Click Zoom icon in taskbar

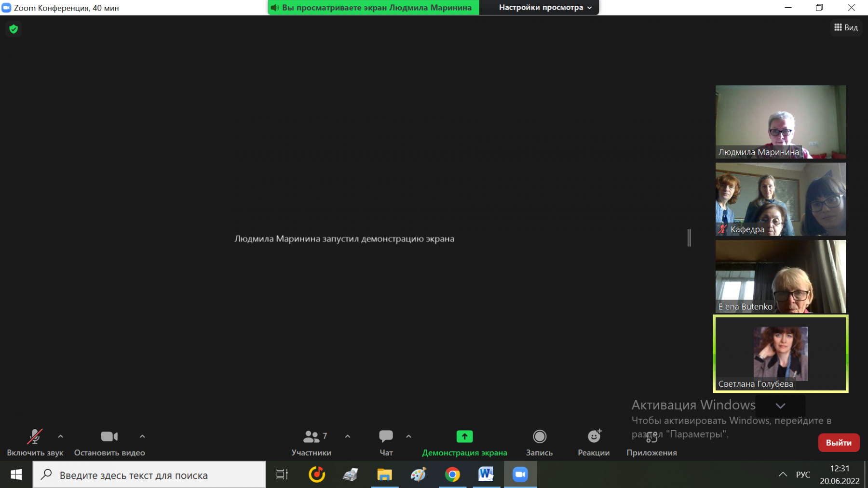click(x=520, y=475)
